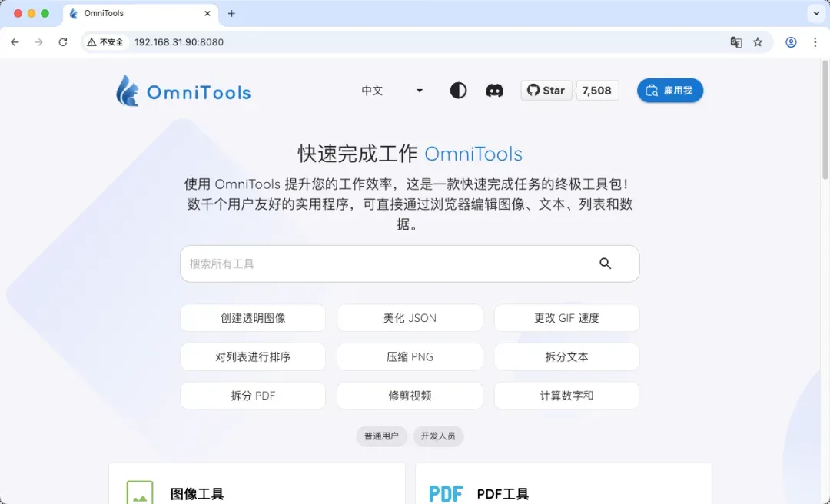Viewport: 830px width, 504px height.
Task: Select the OmniTools browser tab
Action: pos(141,13)
